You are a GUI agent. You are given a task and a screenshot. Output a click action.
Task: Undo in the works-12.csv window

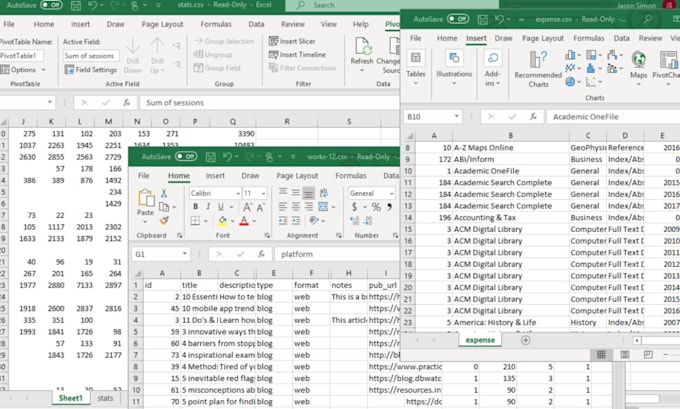[x=227, y=157]
